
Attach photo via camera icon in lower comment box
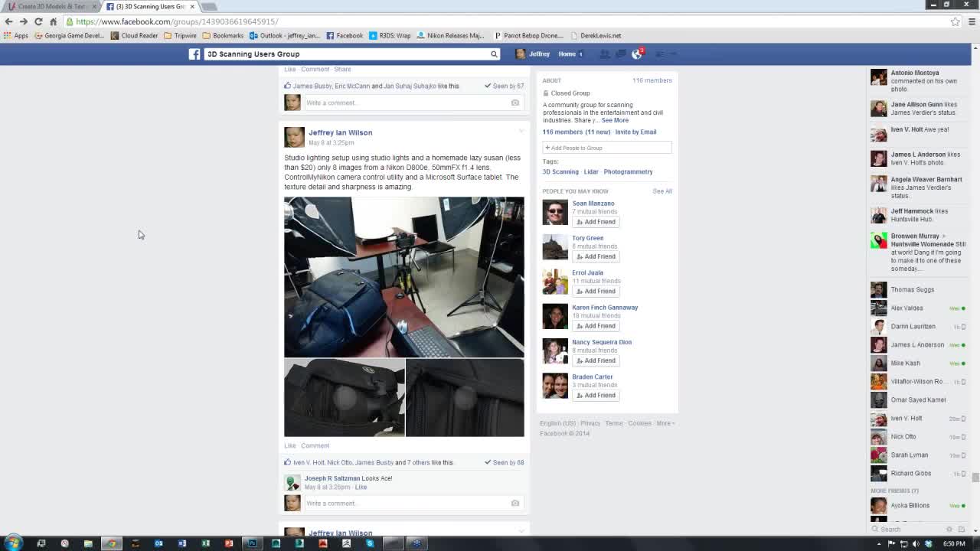coord(514,503)
